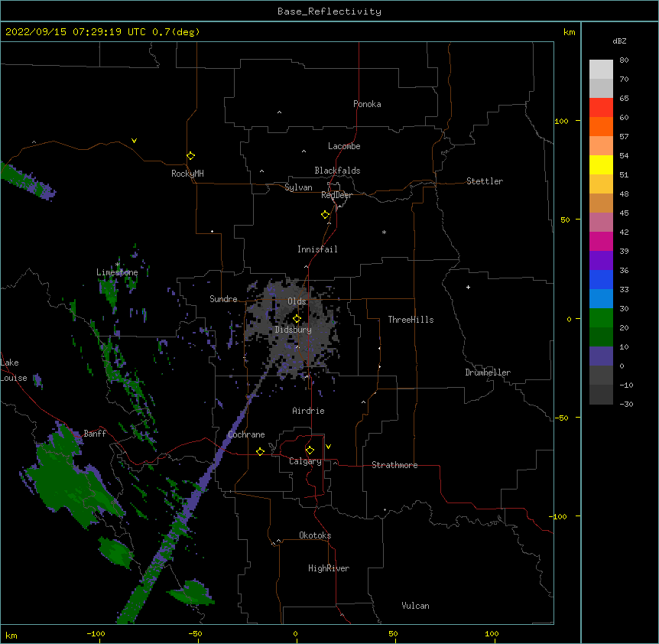
Task: Pick the bright red swatch in dBZ legend
Action: pyautogui.click(x=601, y=107)
